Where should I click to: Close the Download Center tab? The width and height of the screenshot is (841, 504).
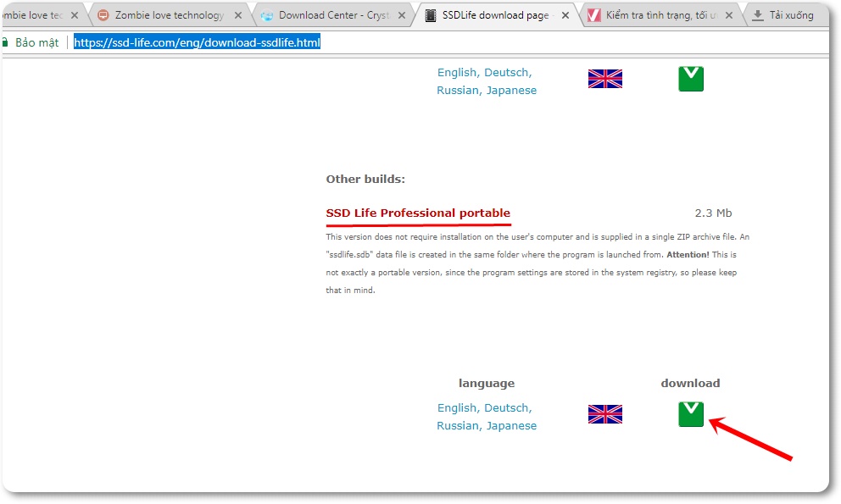[402, 15]
